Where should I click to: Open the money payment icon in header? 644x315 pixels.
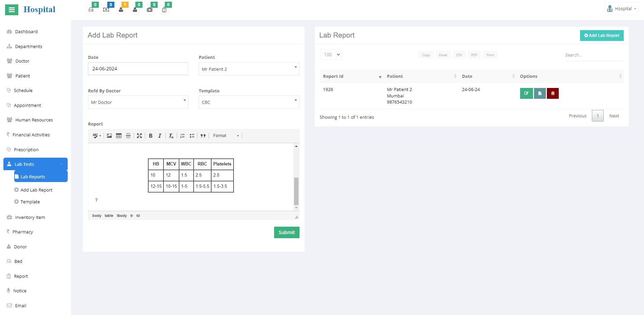106,9
